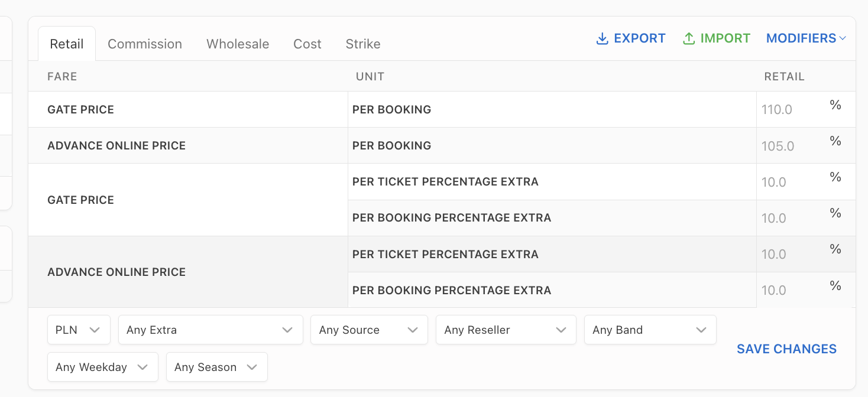Viewport: 868px width, 397px height.
Task: Open the Any Extra dropdown
Action: pyautogui.click(x=210, y=330)
